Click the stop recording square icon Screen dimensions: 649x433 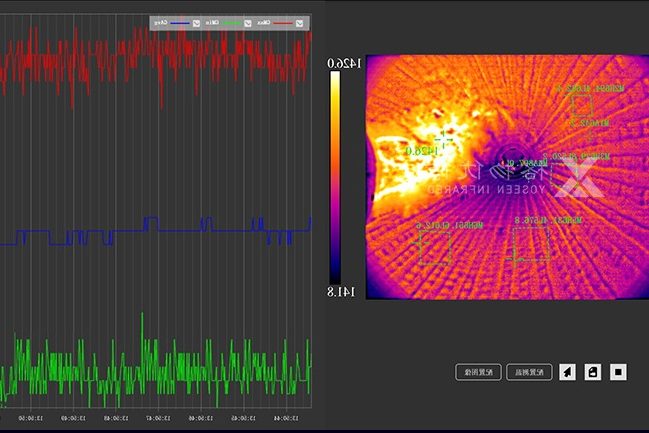[x=618, y=372]
